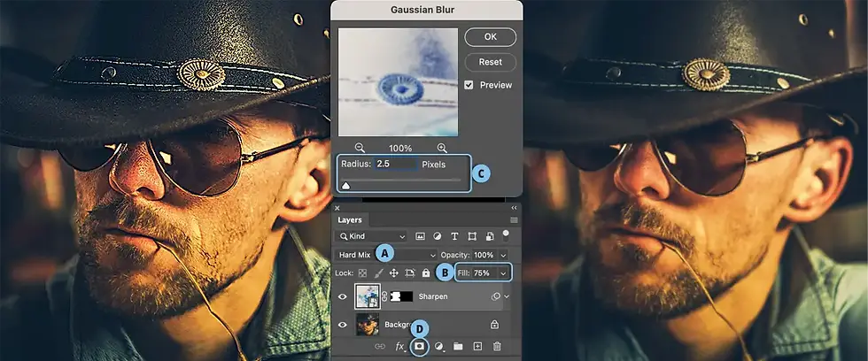Select the Sharpen layer thumbnail
The image size is (868, 361).
pyautogui.click(x=368, y=296)
